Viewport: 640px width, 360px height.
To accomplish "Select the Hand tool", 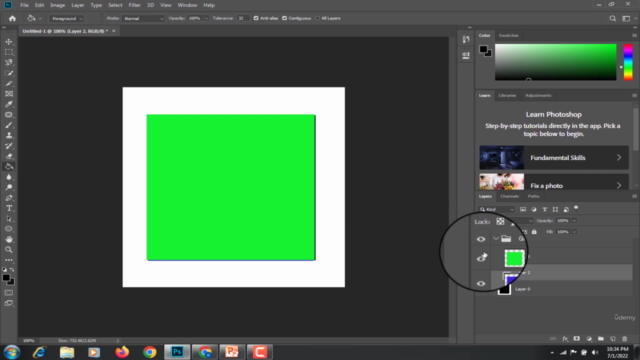I will (9, 240).
